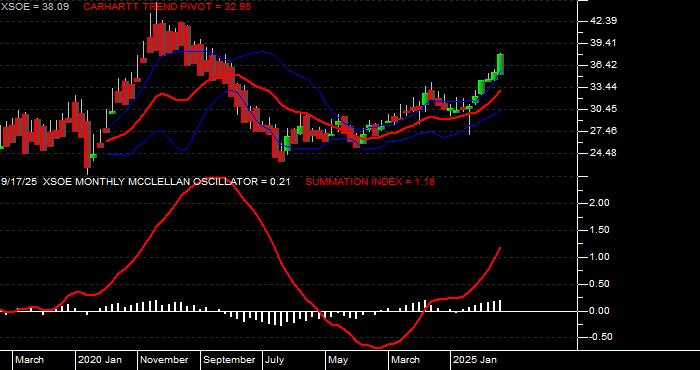Screen dimensions: 700x370
Task: Click the 'SUMMATION INDEX = 1.18' label
Action: click(370, 182)
